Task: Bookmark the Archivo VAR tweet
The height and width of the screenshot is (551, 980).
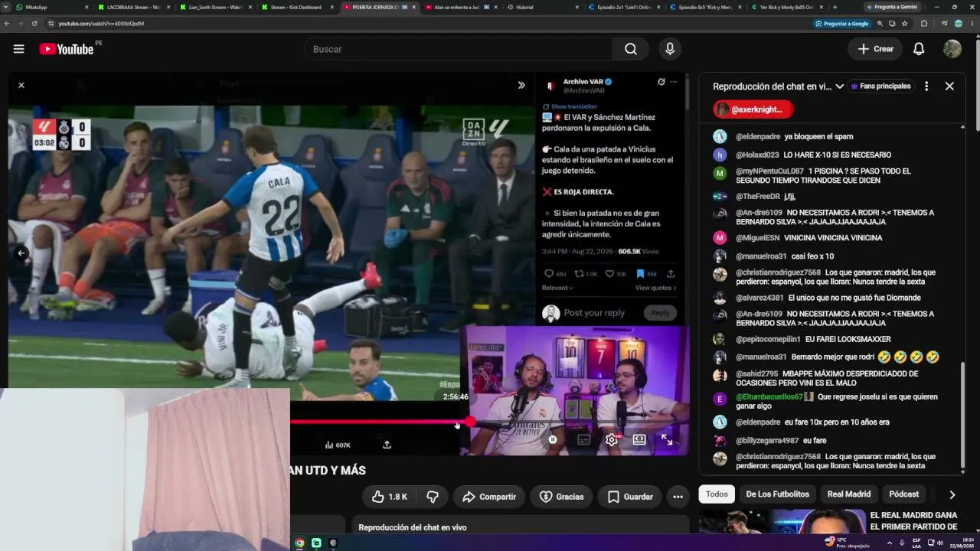Action: pyautogui.click(x=641, y=273)
